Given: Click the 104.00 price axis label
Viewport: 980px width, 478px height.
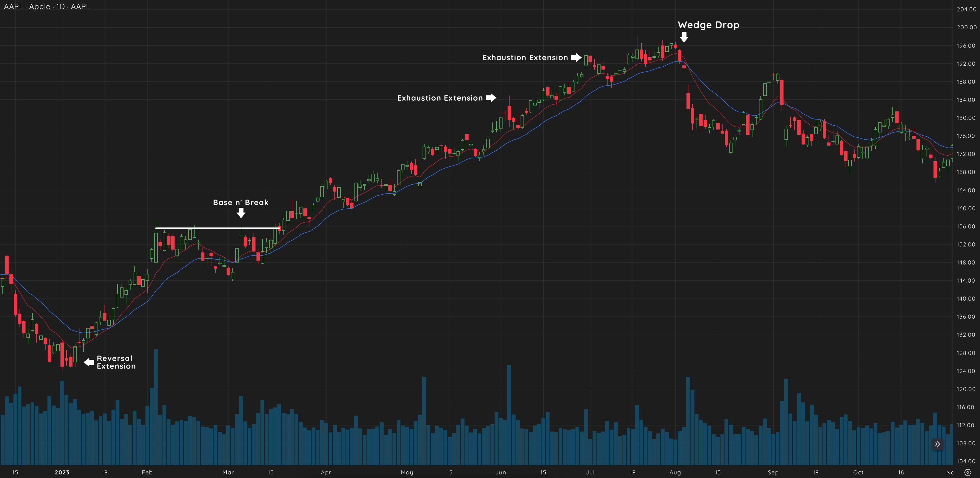Looking at the screenshot, I should coord(966,461).
